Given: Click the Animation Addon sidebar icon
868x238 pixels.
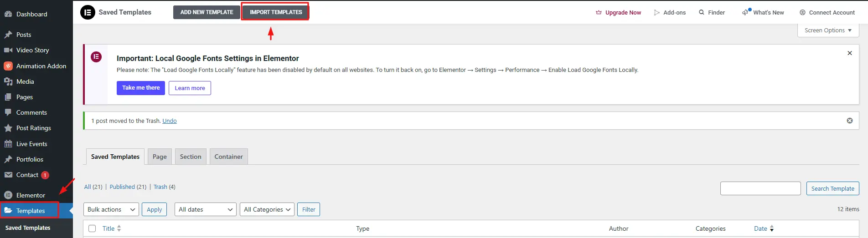Looking at the screenshot, I should pos(8,66).
